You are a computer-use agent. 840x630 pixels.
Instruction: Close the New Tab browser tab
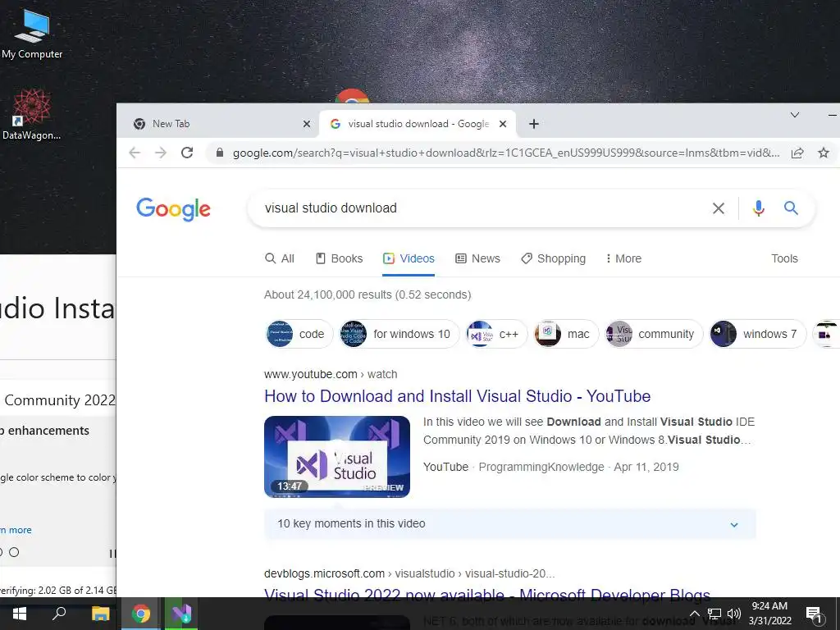click(307, 124)
